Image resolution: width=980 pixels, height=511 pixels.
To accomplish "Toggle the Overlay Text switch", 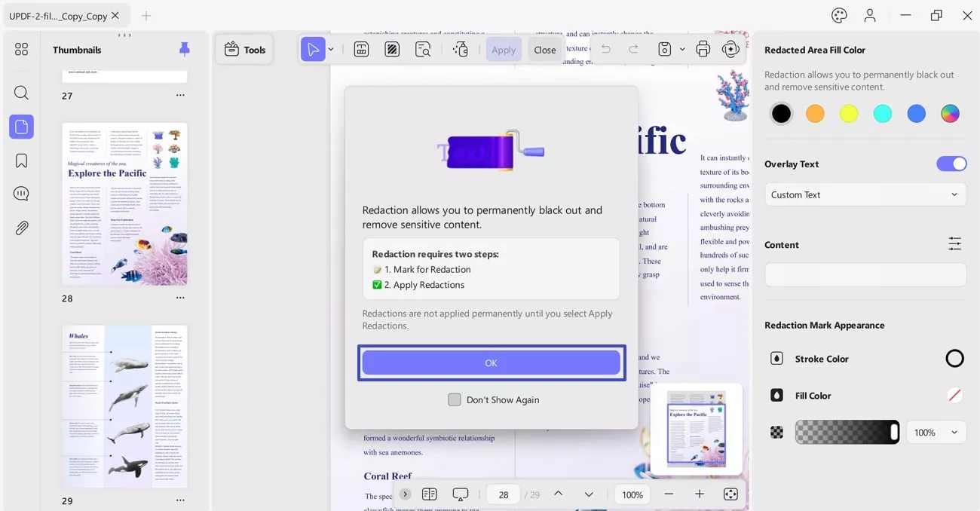I will click(x=951, y=164).
